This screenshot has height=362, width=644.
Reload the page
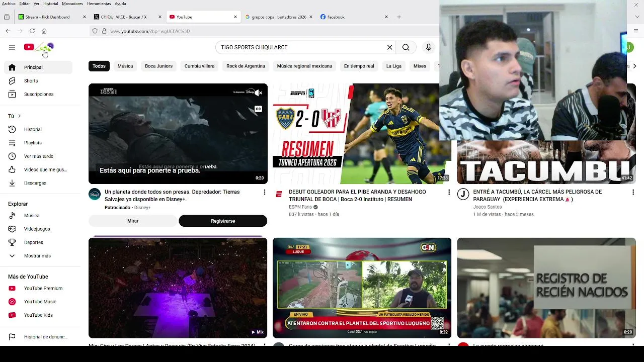point(31,31)
